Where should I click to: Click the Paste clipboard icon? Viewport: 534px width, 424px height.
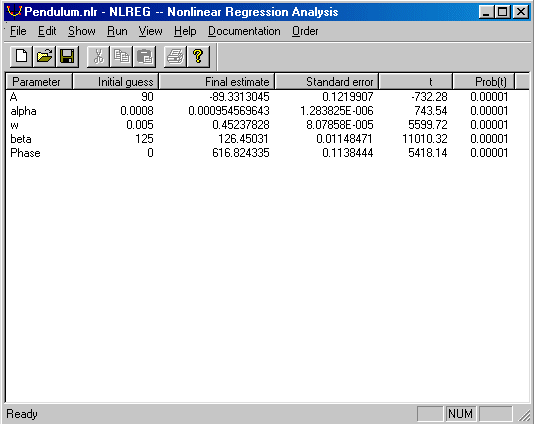point(144,56)
